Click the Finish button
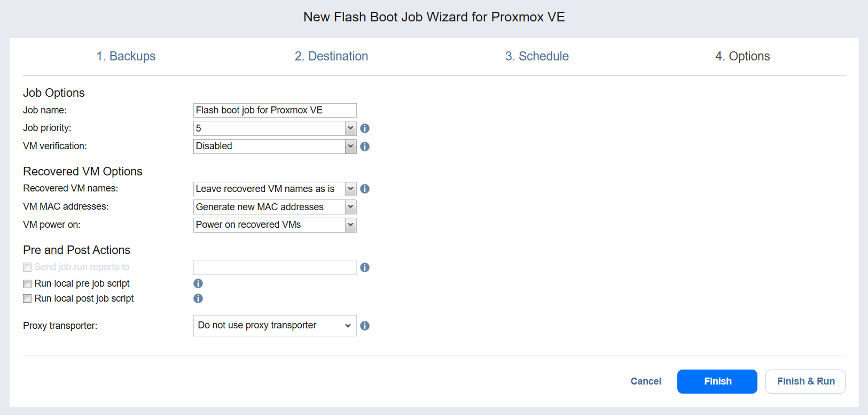This screenshot has height=415, width=868. coord(717,381)
